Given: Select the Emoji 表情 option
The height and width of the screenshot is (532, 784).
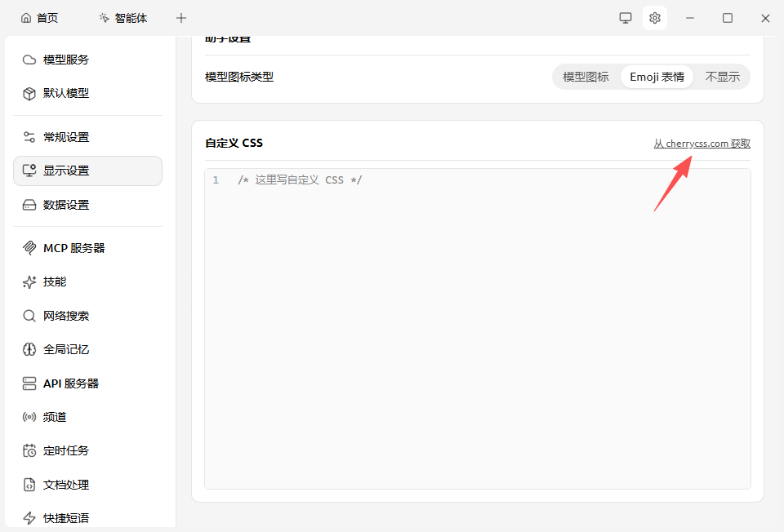Looking at the screenshot, I should pyautogui.click(x=657, y=77).
